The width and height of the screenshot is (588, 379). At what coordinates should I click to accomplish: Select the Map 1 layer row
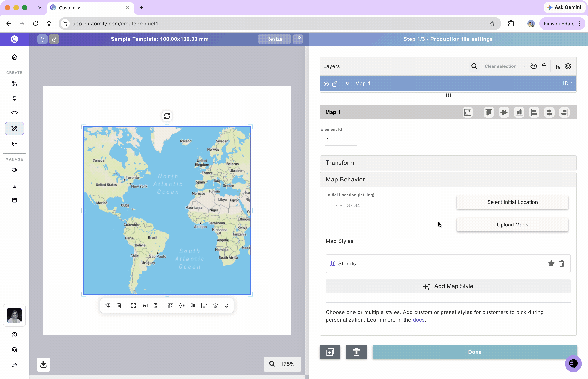(448, 84)
